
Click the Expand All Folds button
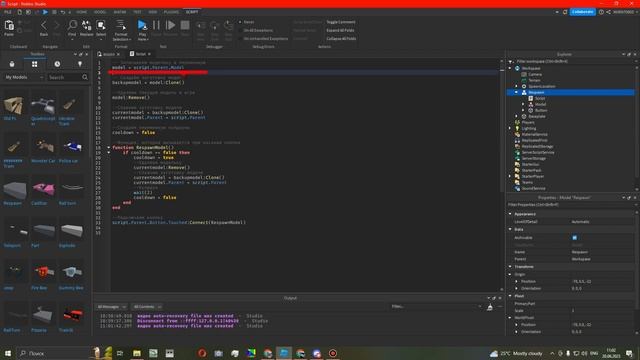point(340,30)
